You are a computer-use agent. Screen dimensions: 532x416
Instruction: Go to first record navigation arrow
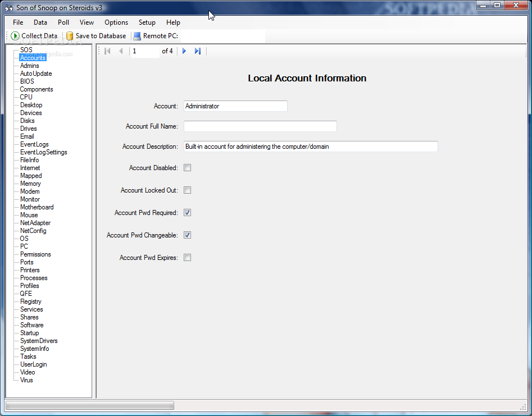(x=107, y=51)
